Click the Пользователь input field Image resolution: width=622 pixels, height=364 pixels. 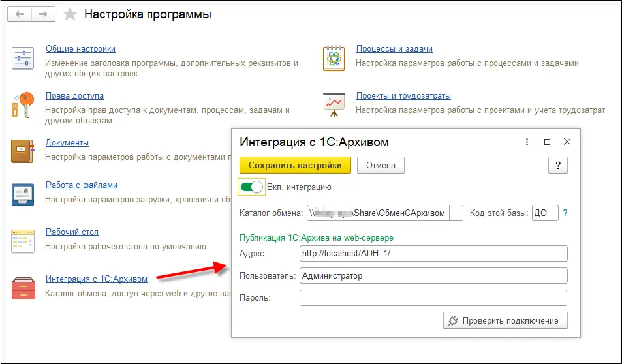point(433,275)
